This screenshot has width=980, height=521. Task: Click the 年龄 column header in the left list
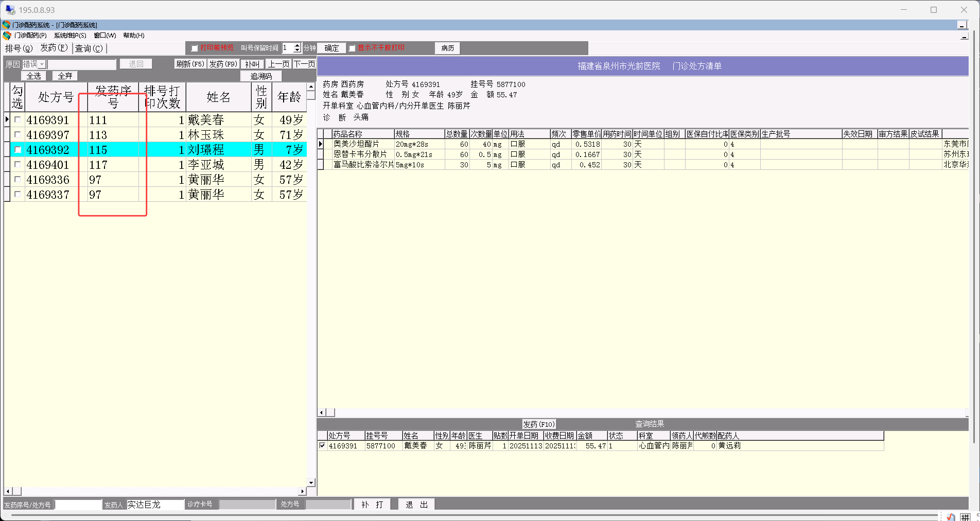coord(289,97)
